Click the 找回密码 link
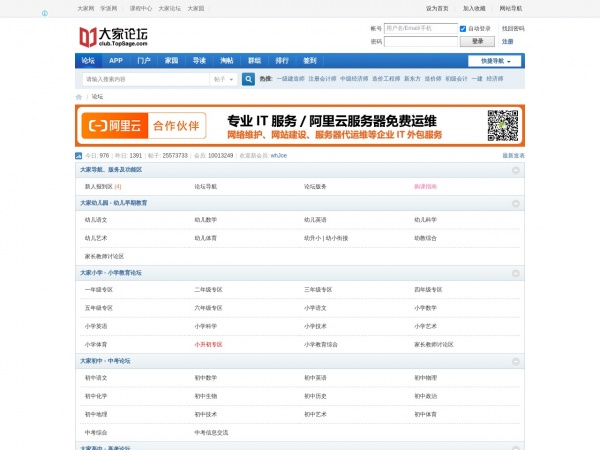 pyautogui.click(x=513, y=29)
